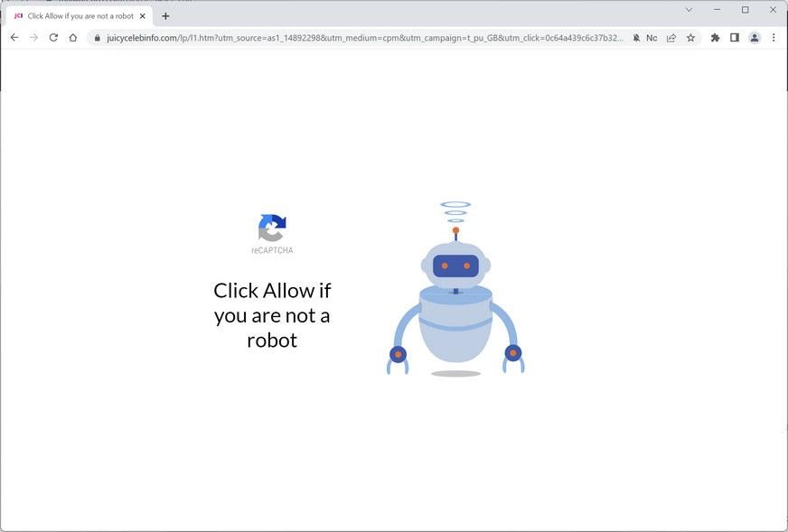Select the 'Click Allow if you are not a robot' tab

click(x=80, y=16)
